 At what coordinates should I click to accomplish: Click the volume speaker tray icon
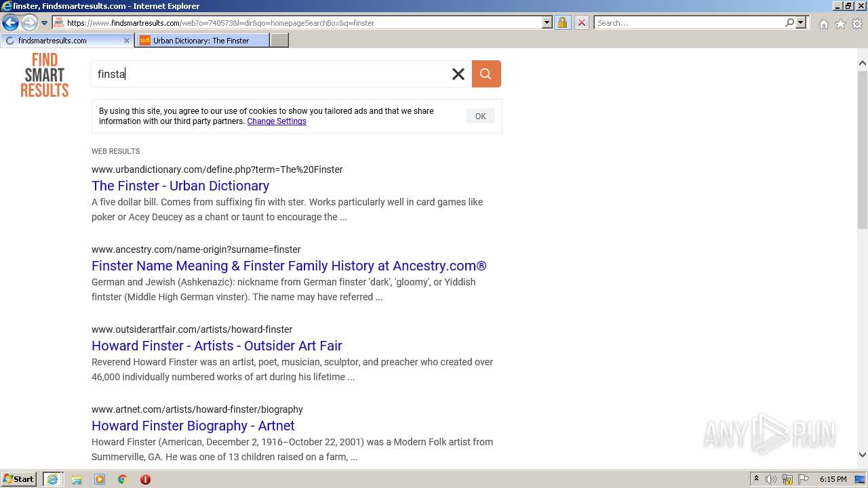point(771,479)
